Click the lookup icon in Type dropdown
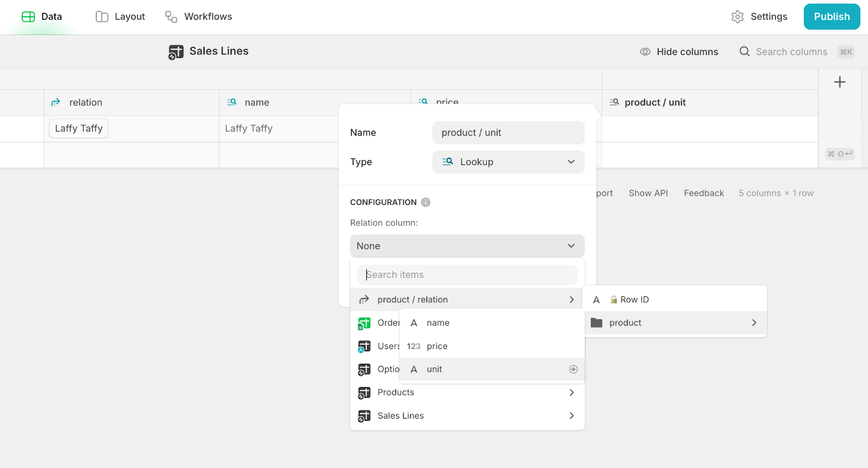This screenshot has height=468, width=868. (x=448, y=162)
